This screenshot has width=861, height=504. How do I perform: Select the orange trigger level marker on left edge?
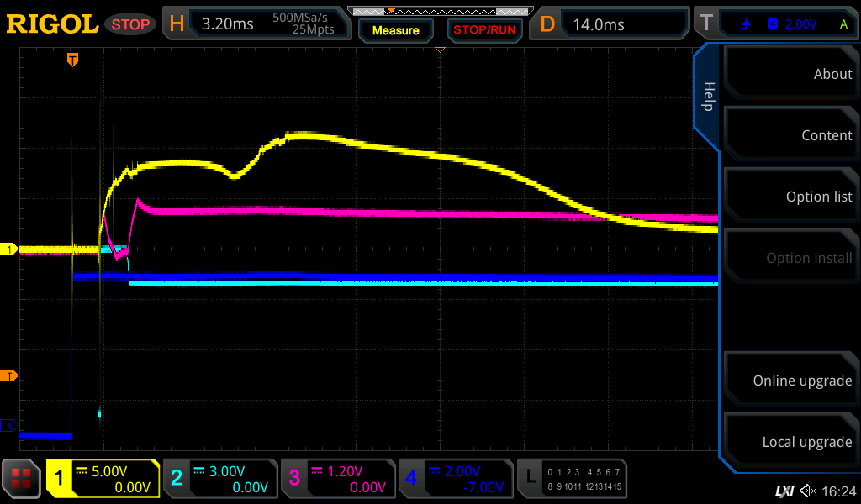[10, 375]
